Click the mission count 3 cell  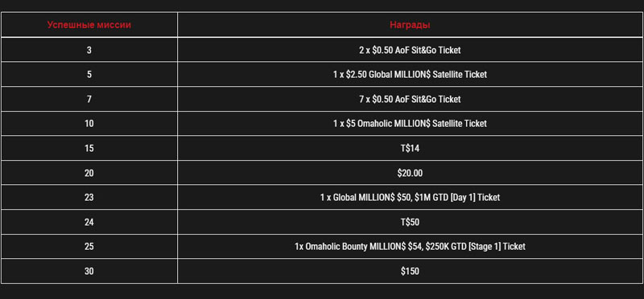click(x=89, y=50)
